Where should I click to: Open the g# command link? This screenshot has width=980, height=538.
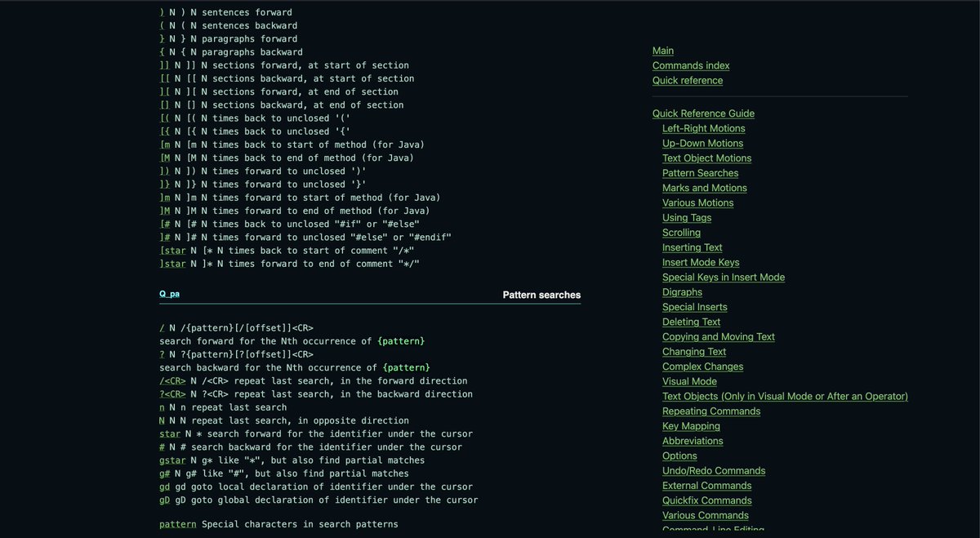(164, 474)
